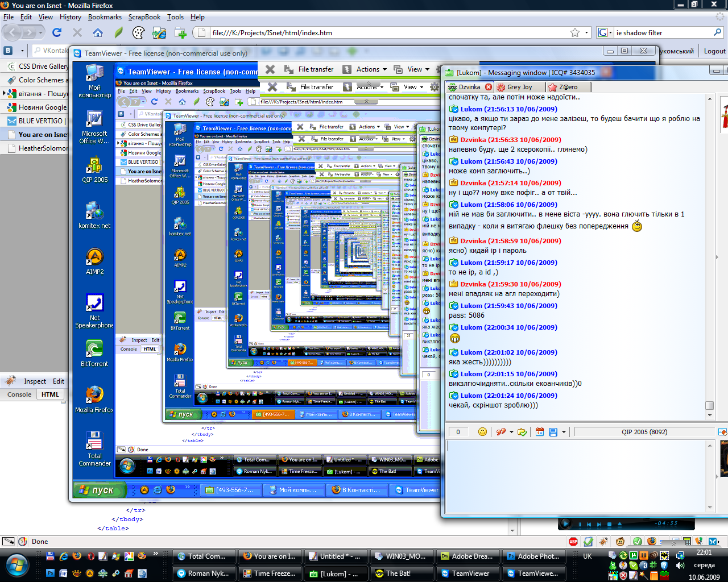Click the TeamViewer toolbar close X icon
Screen dimensions: 728x582
[x=270, y=69]
